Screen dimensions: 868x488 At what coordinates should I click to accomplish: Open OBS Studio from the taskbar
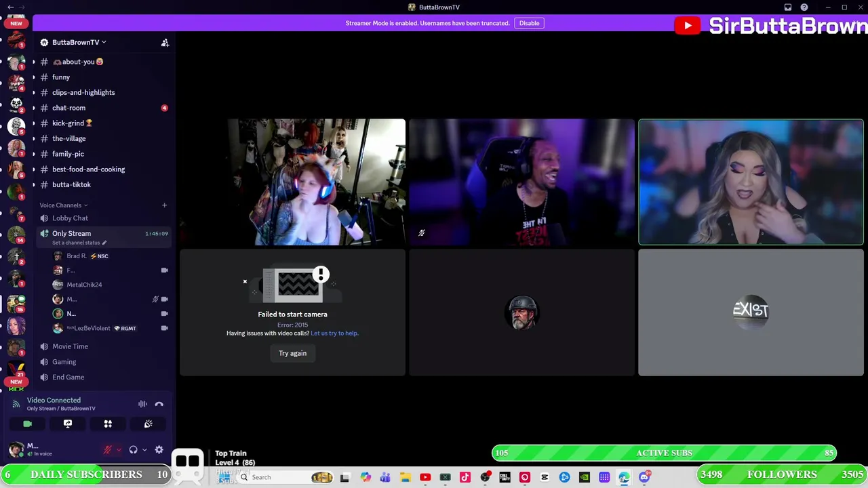485,477
